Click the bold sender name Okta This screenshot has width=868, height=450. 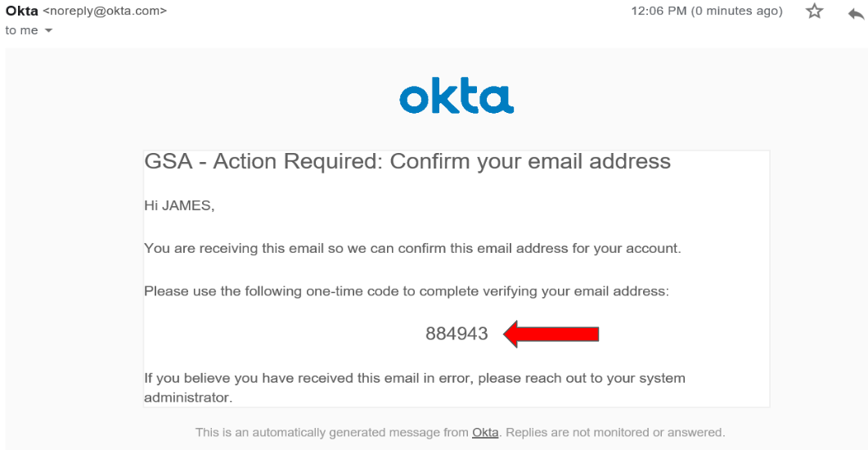point(22,11)
